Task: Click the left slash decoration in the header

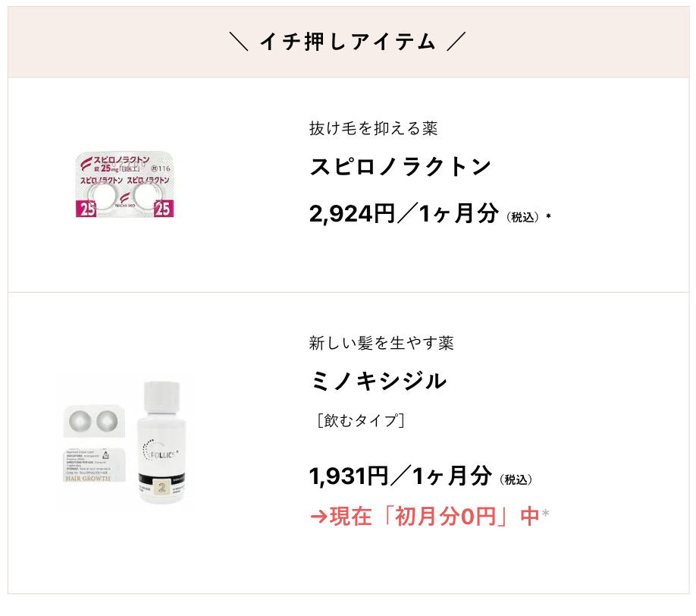Action: click(x=239, y=42)
